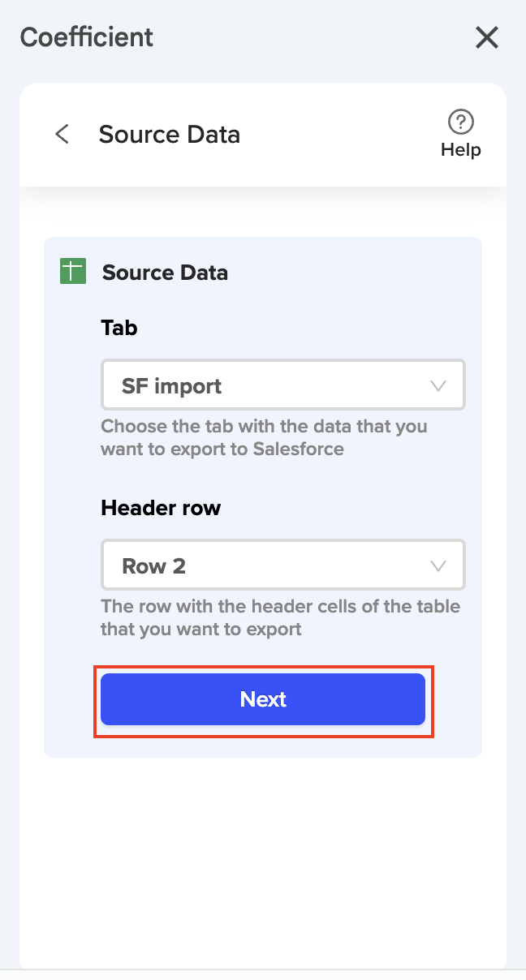Select the 'Row 2' value text
The width and height of the screenshot is (526, 980).
tap(153, 565)
